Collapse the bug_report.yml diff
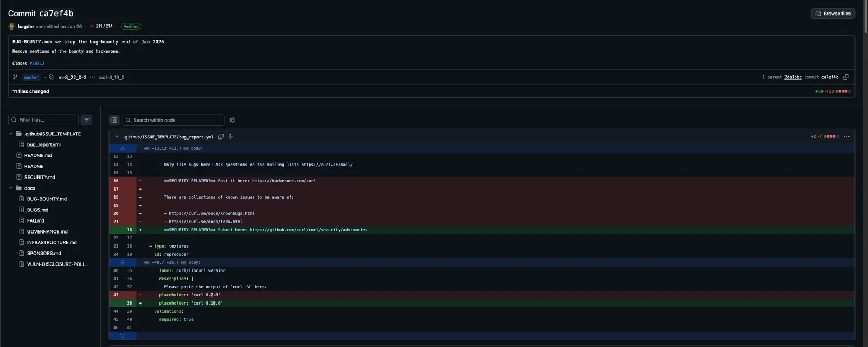The image size is (868, 347). pos(117,137)
